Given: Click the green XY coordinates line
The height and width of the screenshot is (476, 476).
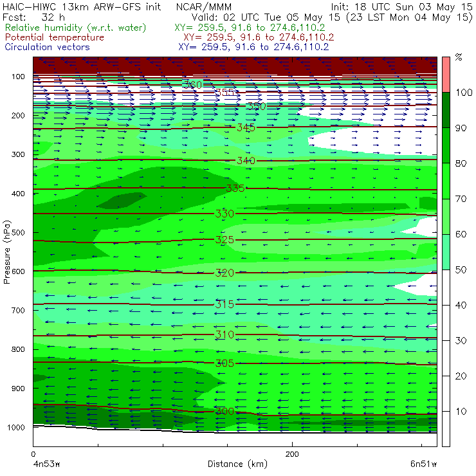Looking at the screenshot, I should (x=250, y=28).
